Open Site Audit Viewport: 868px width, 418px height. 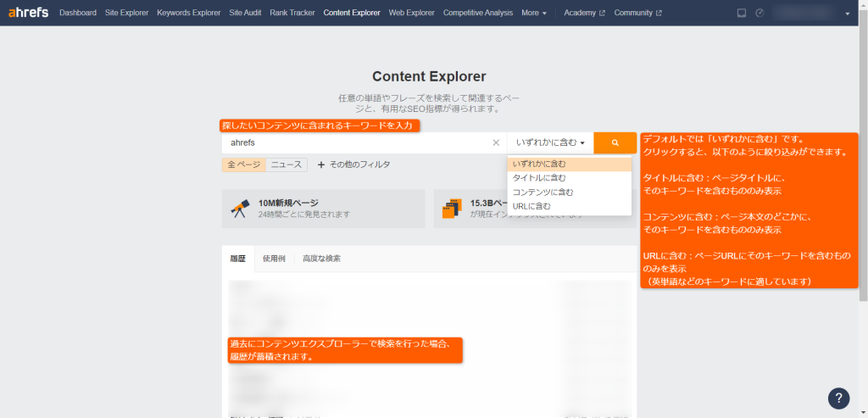(x=245, y=13)
